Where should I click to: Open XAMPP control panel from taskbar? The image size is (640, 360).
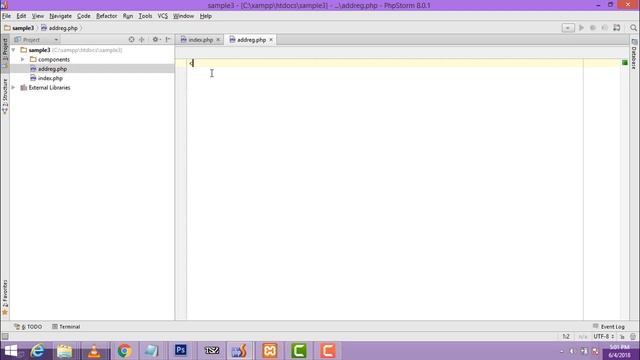270,351
